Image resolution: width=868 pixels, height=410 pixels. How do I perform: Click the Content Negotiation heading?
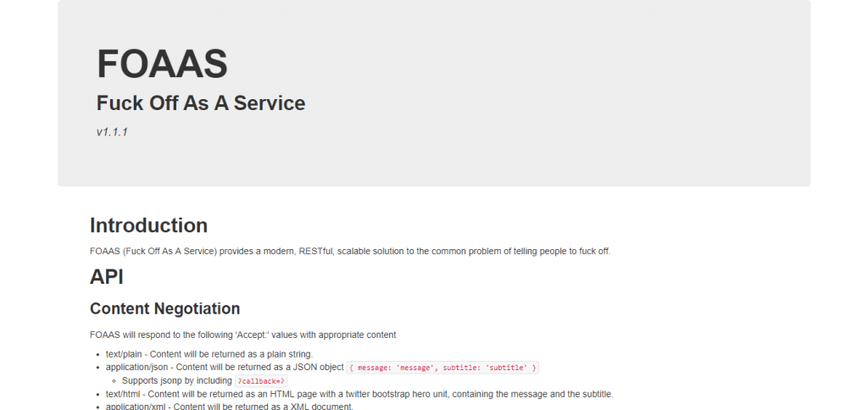point(165,308)
